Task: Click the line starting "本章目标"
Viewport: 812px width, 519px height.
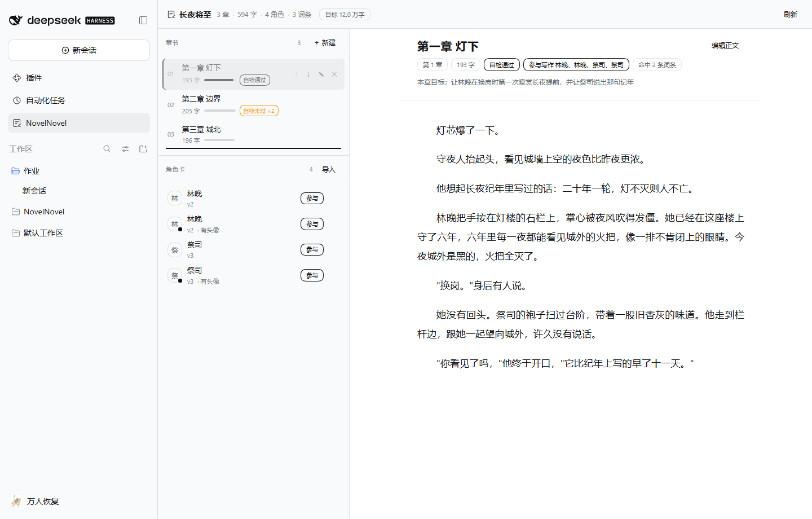Action: click(526, 82)
